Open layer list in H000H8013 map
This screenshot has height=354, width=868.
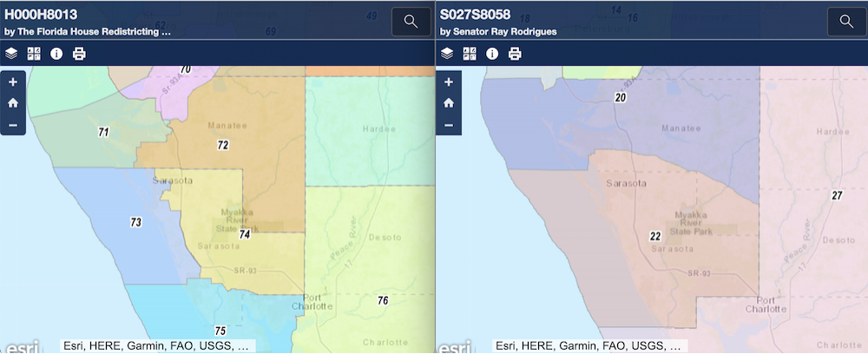coord(11,54)
